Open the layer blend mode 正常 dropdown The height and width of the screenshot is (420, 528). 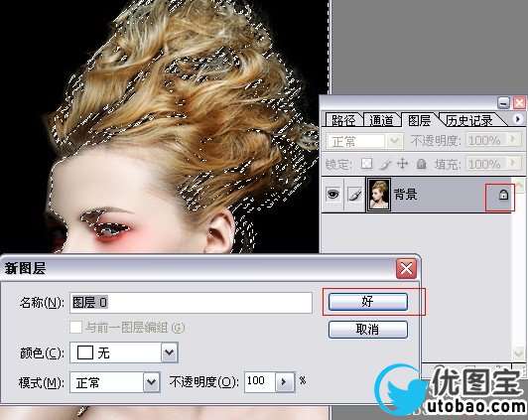point(363,141)
